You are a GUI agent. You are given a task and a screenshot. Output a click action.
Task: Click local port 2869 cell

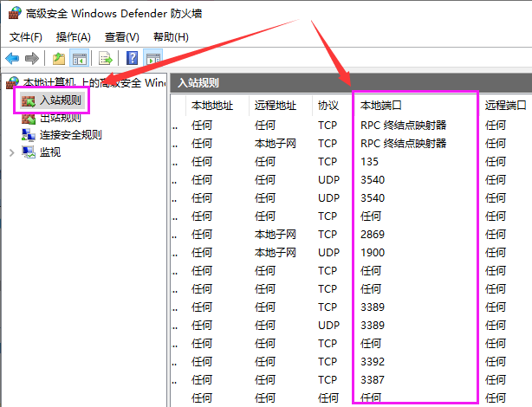[373, 235]
